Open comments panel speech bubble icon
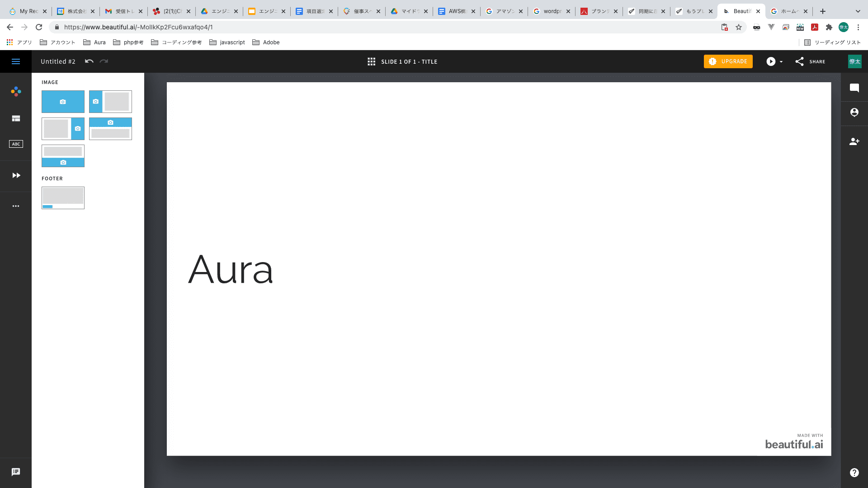The image size is (868, 488). coord(854,88)
